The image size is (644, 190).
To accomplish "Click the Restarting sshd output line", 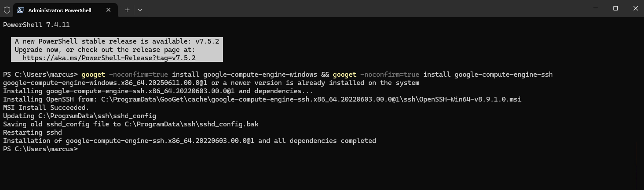I will point(32,132).
